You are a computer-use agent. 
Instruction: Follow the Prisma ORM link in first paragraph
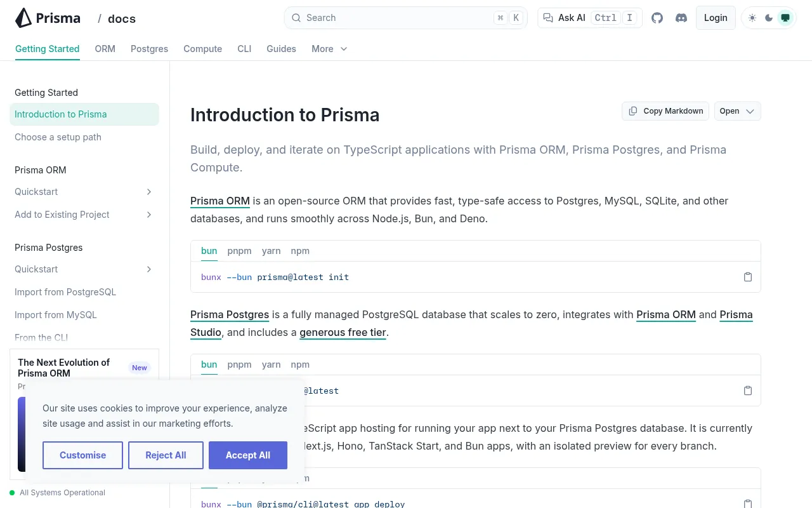coord(220,201)
